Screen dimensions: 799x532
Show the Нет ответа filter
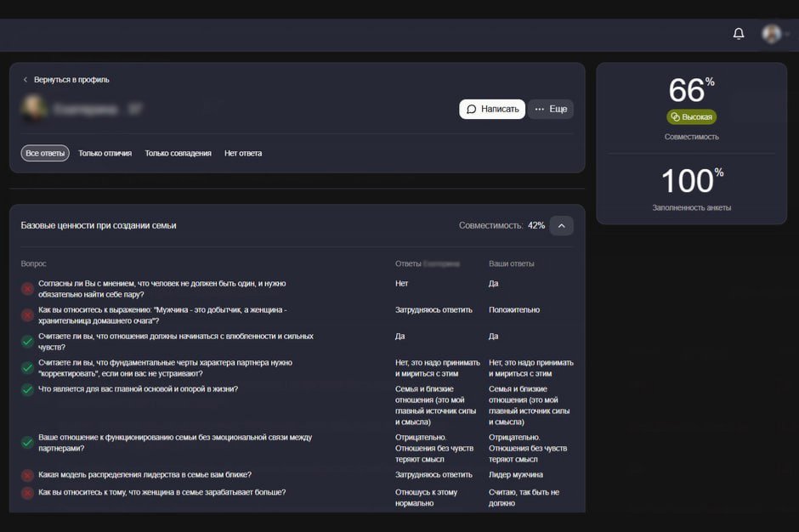pyautogui.click(x=243, y=153)
